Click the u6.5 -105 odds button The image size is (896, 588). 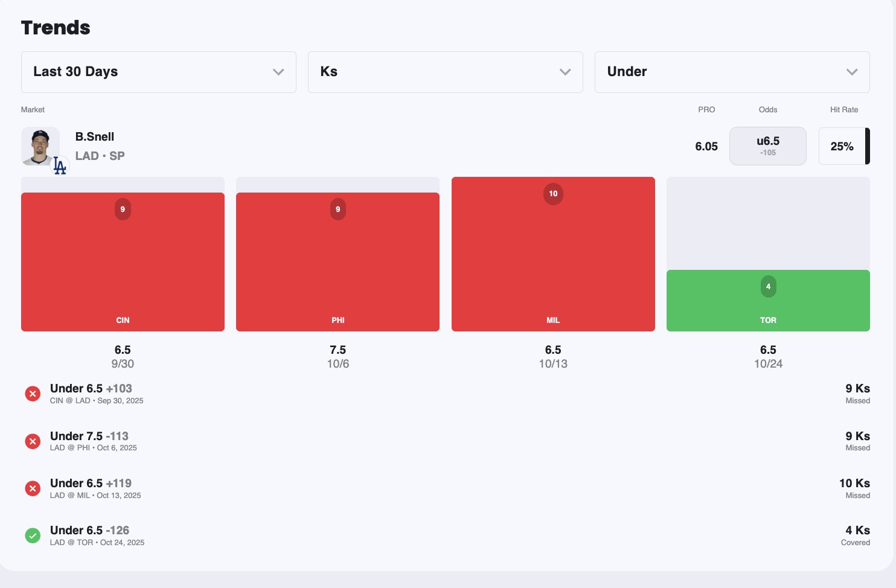coord(767,146)
